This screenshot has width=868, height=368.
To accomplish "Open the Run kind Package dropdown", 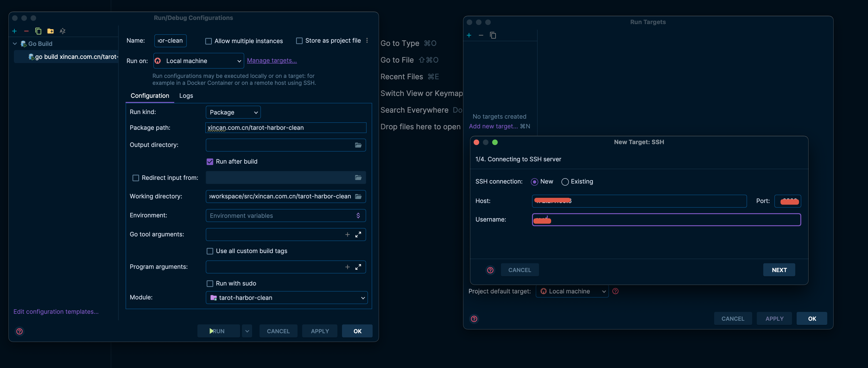I will pyautogui.click(x=233, y=113).
